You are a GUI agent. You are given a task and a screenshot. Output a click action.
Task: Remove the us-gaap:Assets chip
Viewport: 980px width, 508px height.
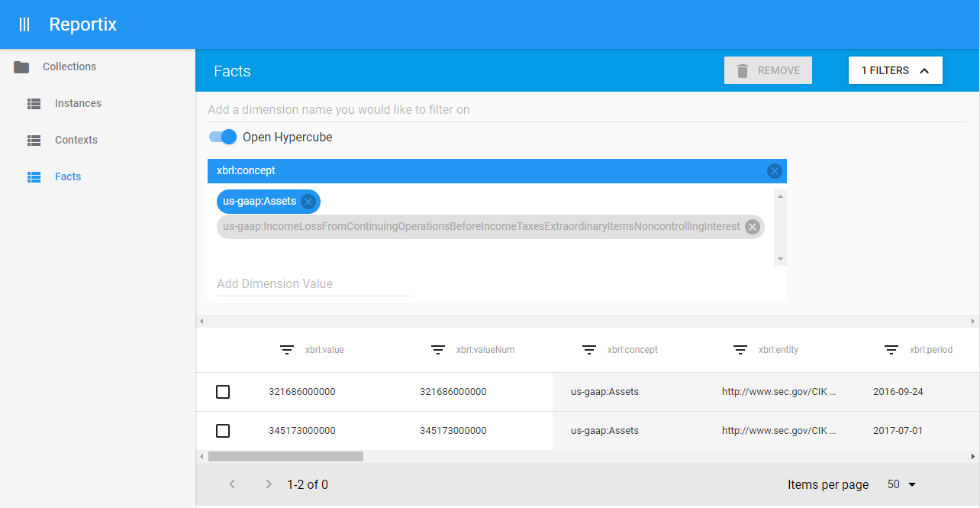pyautogui.click(x=308, y=202)
